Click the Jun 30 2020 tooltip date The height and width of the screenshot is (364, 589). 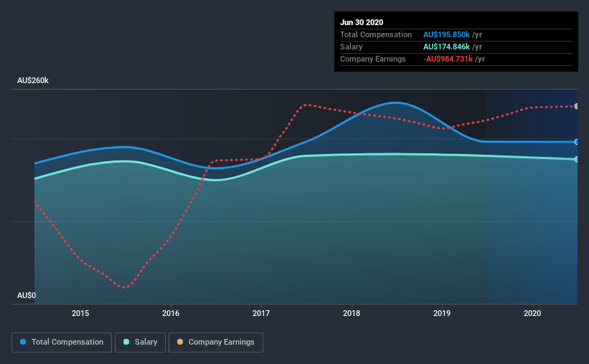point(362,22)
